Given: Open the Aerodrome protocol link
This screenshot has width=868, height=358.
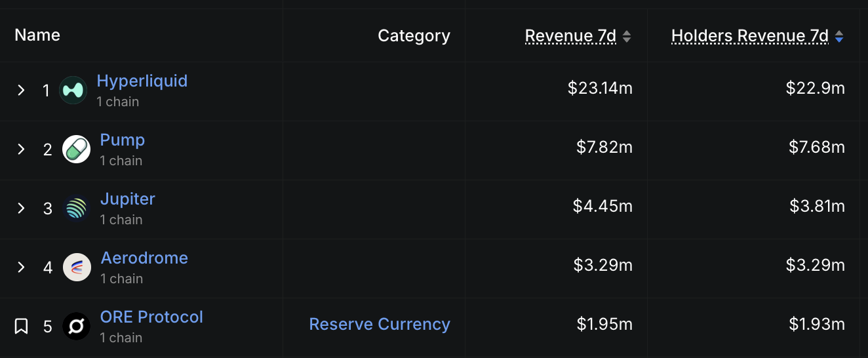Looking at the screenshot, I should point(144,258).
